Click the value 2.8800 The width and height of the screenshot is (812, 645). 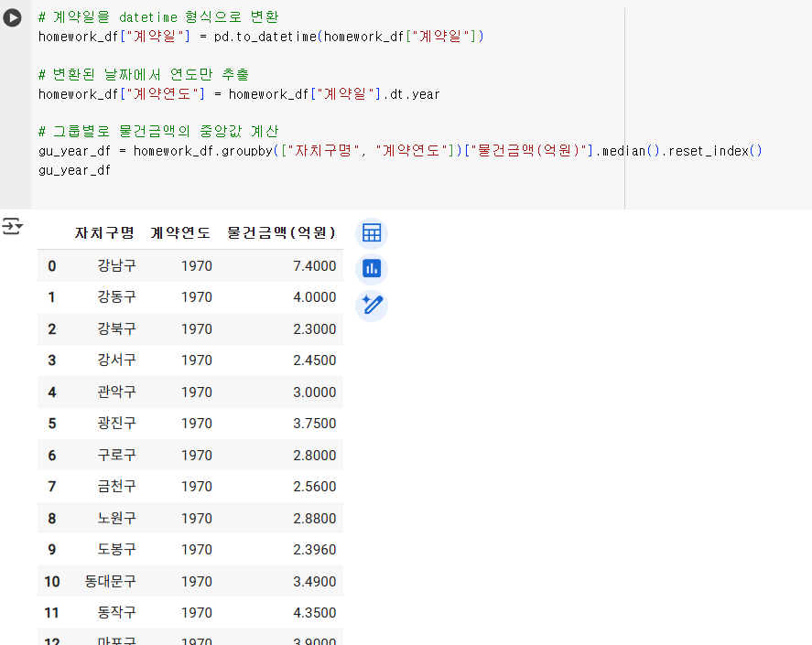(314, 519)
